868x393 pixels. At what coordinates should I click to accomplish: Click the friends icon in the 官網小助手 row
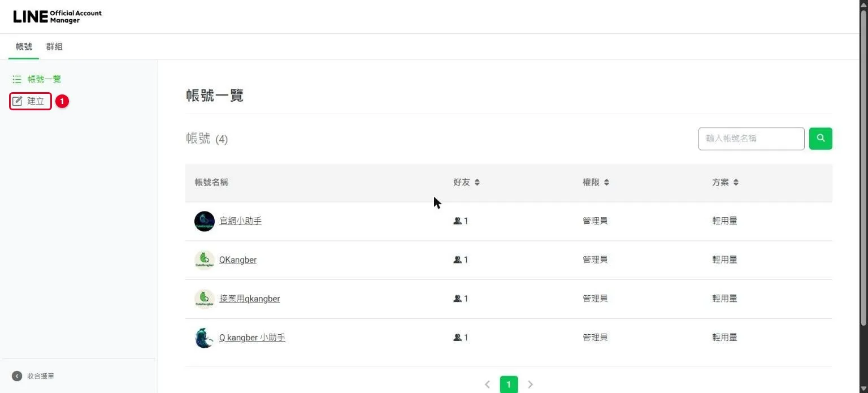458,221
